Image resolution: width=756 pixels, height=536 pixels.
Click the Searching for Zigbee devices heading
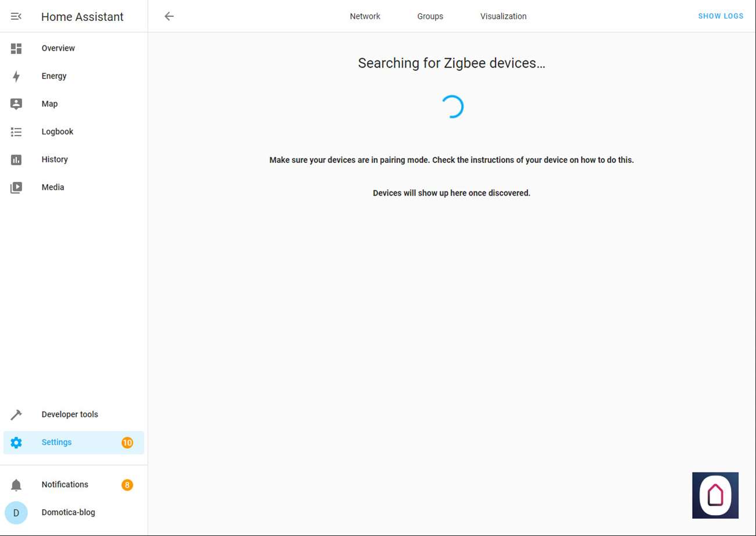[x=452, y=63]
